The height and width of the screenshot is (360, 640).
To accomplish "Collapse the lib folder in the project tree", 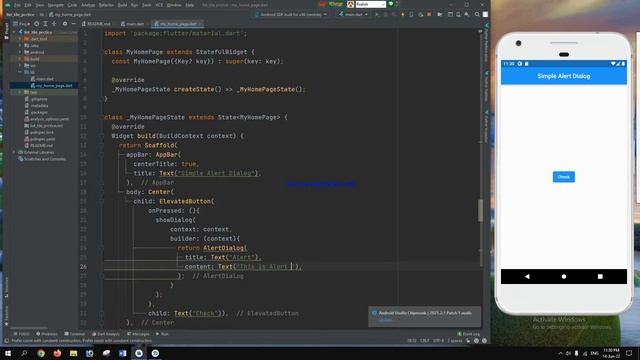I will (20, 72).
